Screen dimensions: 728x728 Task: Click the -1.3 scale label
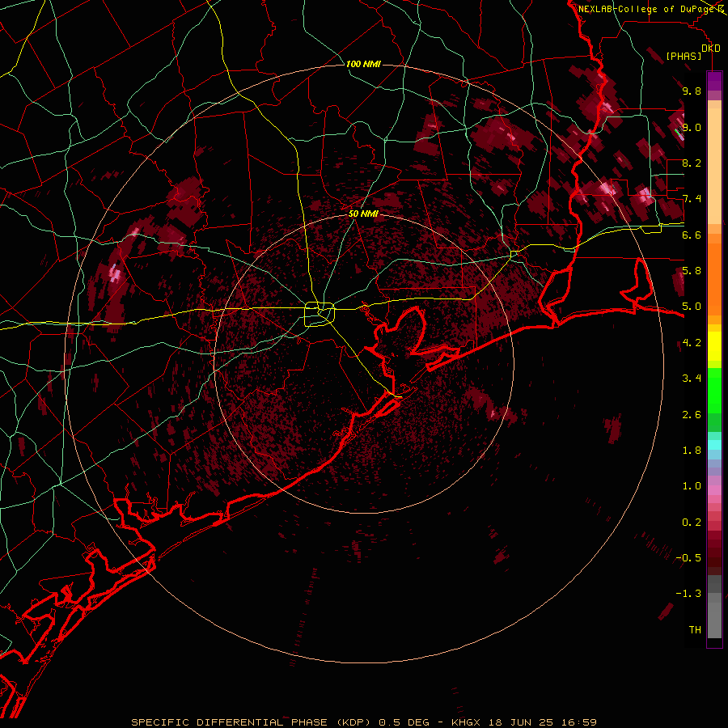pyautogui.click(x=689, y=594)
